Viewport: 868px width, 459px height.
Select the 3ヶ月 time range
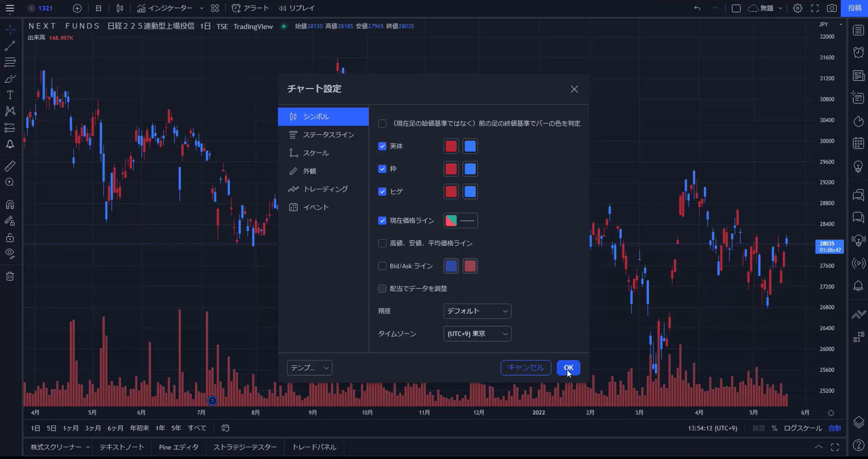[93, 428]
